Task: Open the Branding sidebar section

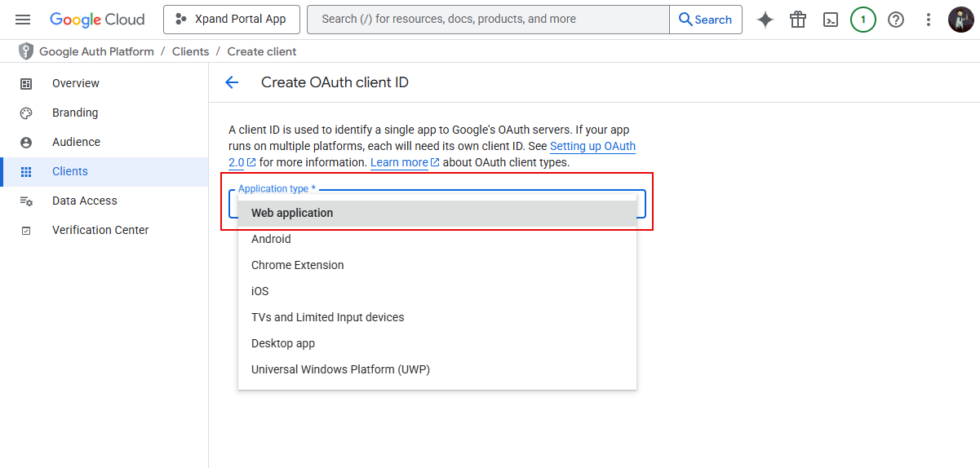Action: point(75,113)
